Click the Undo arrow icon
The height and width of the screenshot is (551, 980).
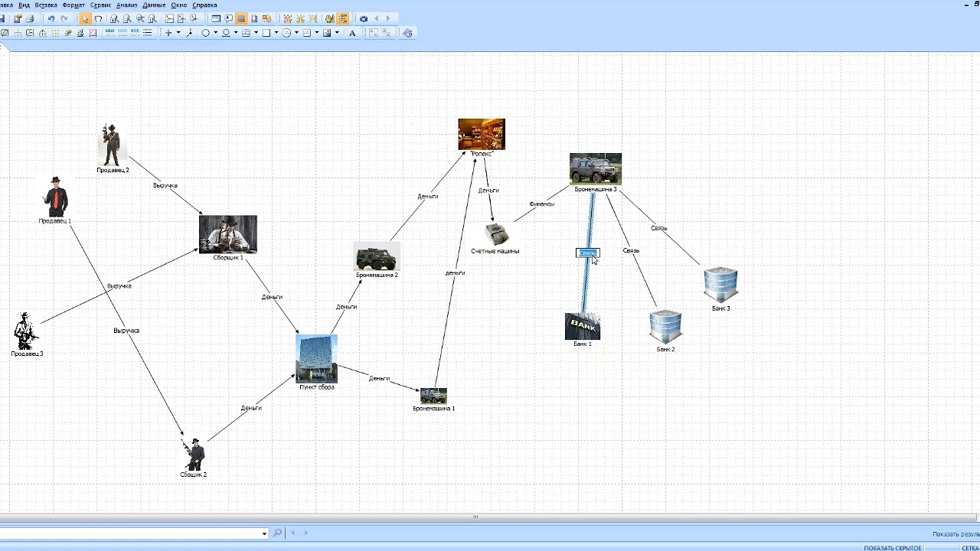point(51,18)
